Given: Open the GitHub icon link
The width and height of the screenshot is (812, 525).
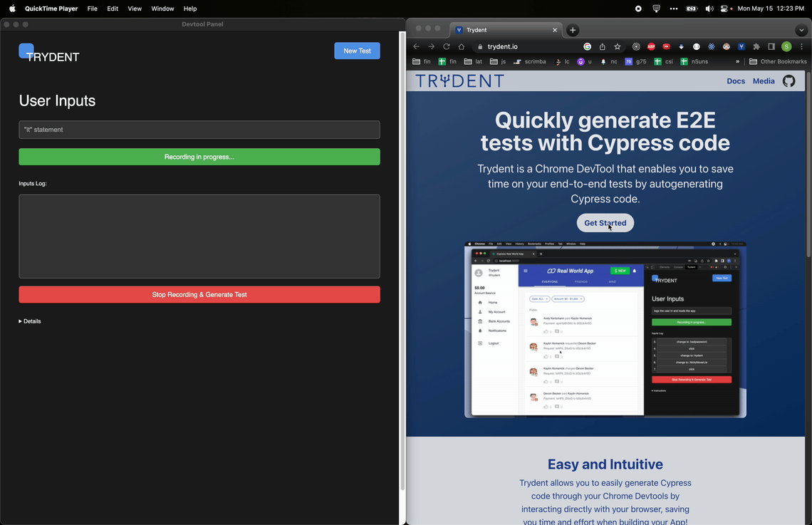Looking at the screenshot, I should click(788, 81).
